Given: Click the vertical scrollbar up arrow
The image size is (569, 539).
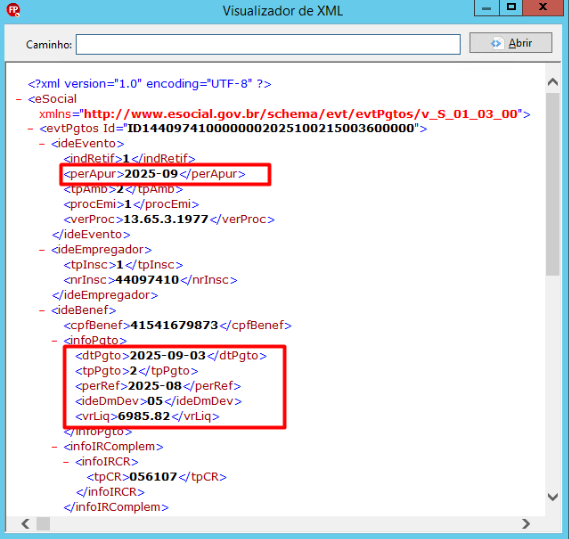Looking at the screenshot, I should coord(553,82).
